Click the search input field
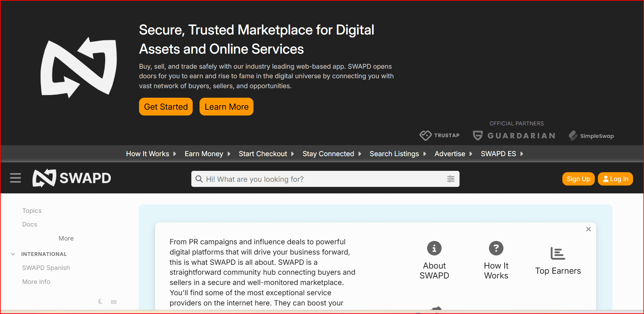The width and height of the screenshot is (644, 314). 321,179
